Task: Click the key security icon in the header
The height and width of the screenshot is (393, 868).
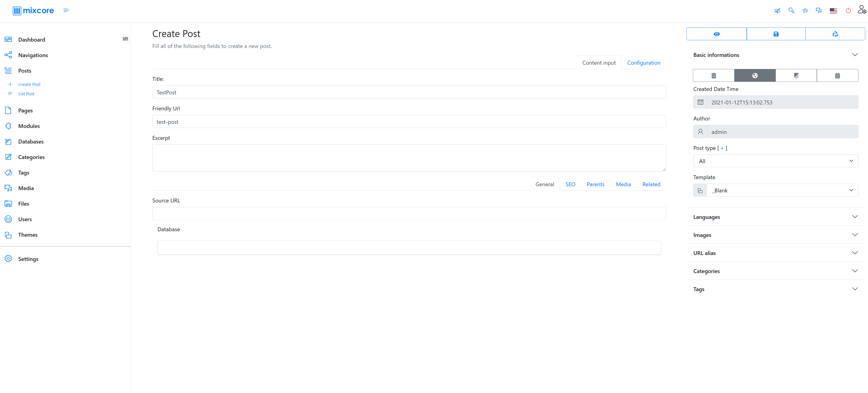Action: tap(792, 11)
